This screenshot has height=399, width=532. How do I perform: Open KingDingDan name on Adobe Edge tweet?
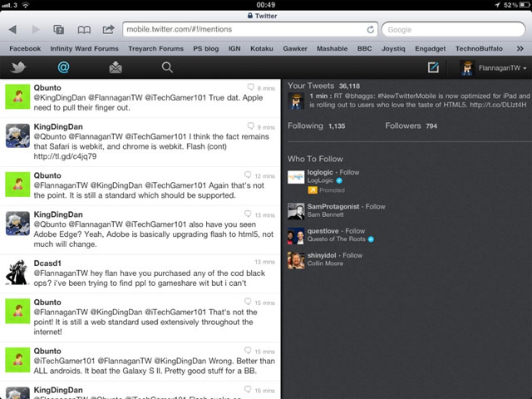pos(58,214)
